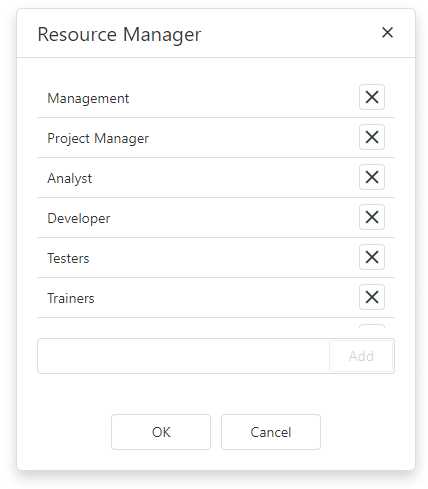Delete the Trainers resource
This screenshot has width=428, height=489.
point(372,297)
